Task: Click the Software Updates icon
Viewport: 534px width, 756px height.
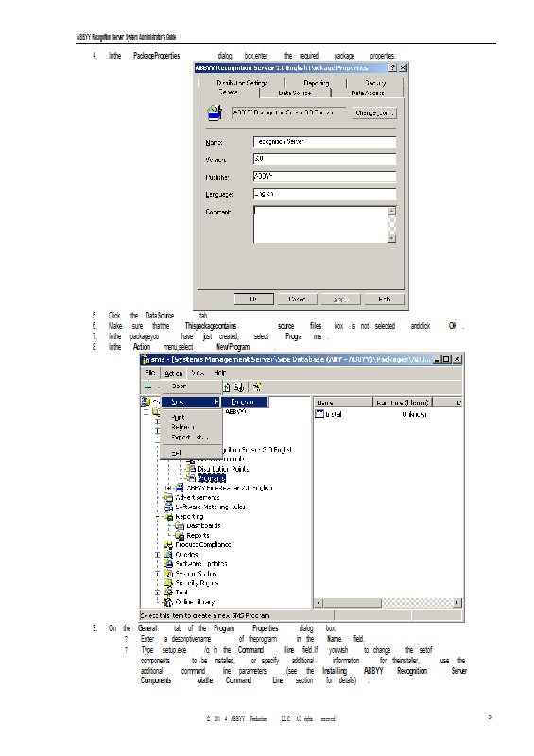Action: (168, 563)
